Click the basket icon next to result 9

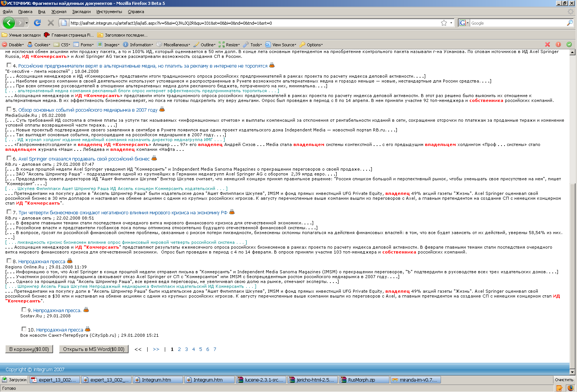click(86, 310)
